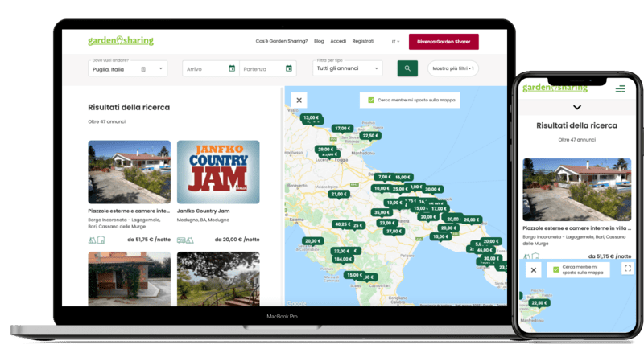The width and height of the screenshot is (644, 357).
Task: Expand the search panel chevron on phone
Action: pos(577,108)
